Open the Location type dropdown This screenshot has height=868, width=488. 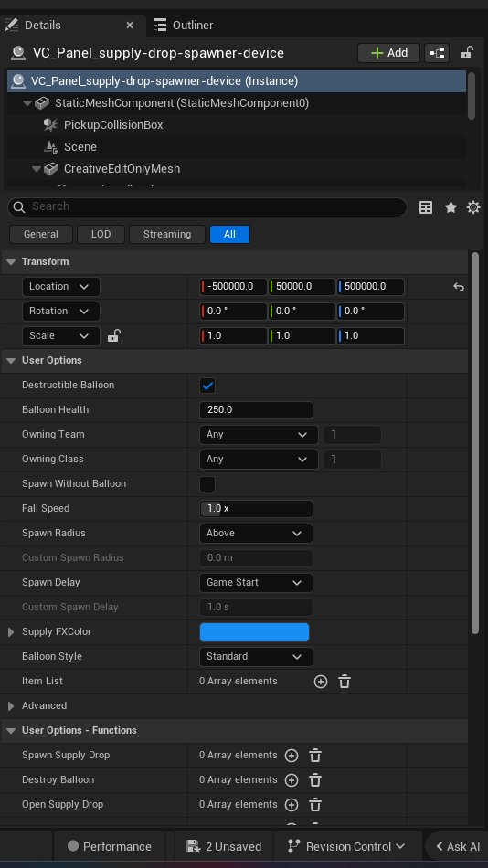pyautogui.click(x=61, y=287)
